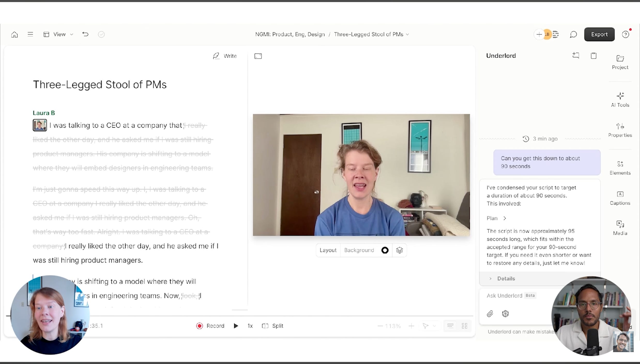This screenshot has height=364, width=640.
Task: Open the comments speech bubble
Action: 573,34
